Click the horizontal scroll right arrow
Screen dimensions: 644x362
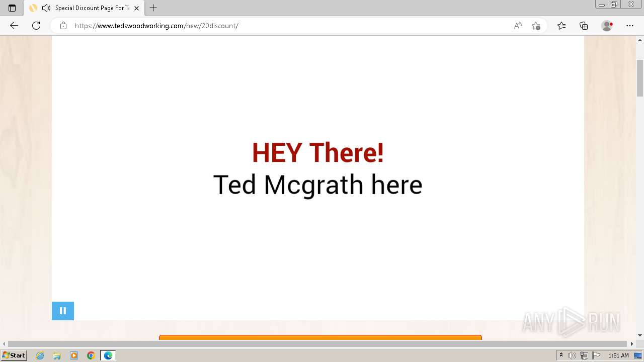[632, 344]
